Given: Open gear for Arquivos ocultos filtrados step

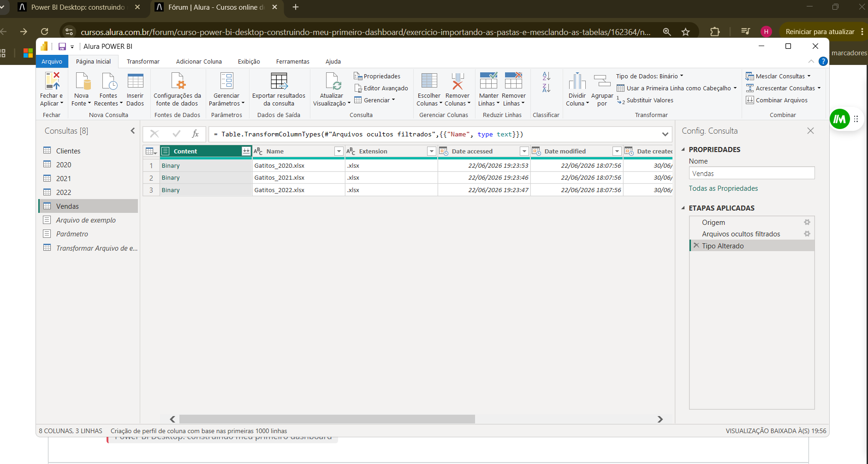Looking at the screenshot, I should [x=807, y=234].
